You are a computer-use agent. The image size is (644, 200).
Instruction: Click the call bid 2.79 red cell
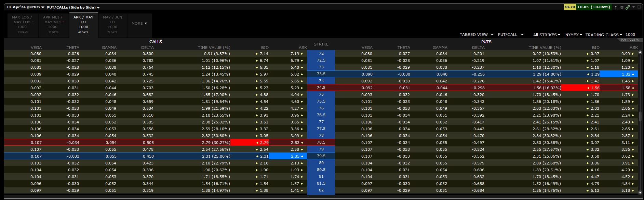(x=250, y=143)
